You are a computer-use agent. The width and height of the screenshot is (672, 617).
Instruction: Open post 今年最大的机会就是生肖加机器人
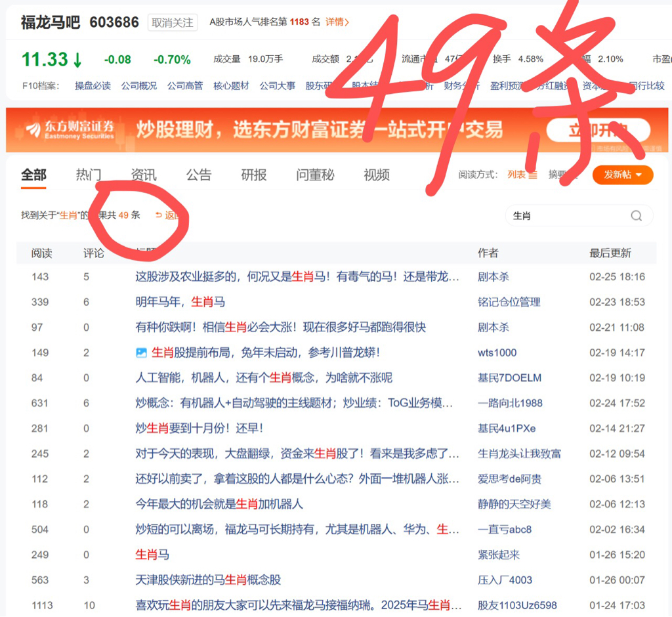point(219,504)
